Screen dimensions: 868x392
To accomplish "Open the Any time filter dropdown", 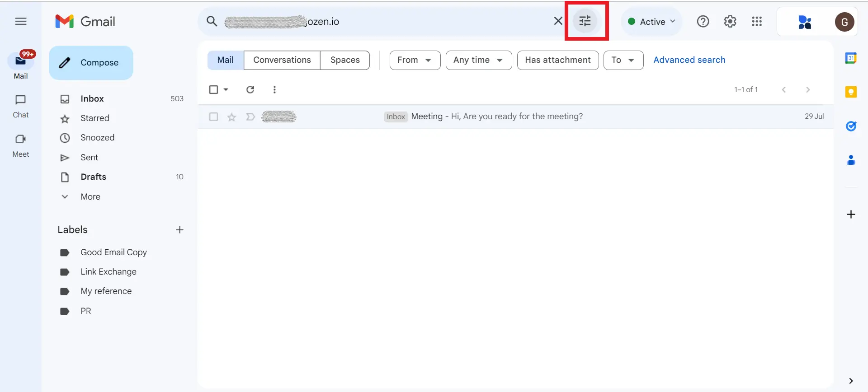I will [x=479, y=60].
